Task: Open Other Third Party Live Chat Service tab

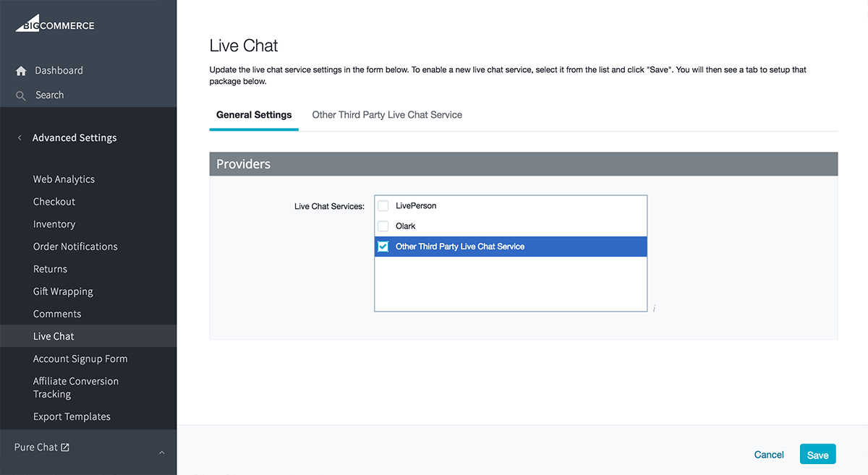Action: pyautogui.click(x=387, y=115)
